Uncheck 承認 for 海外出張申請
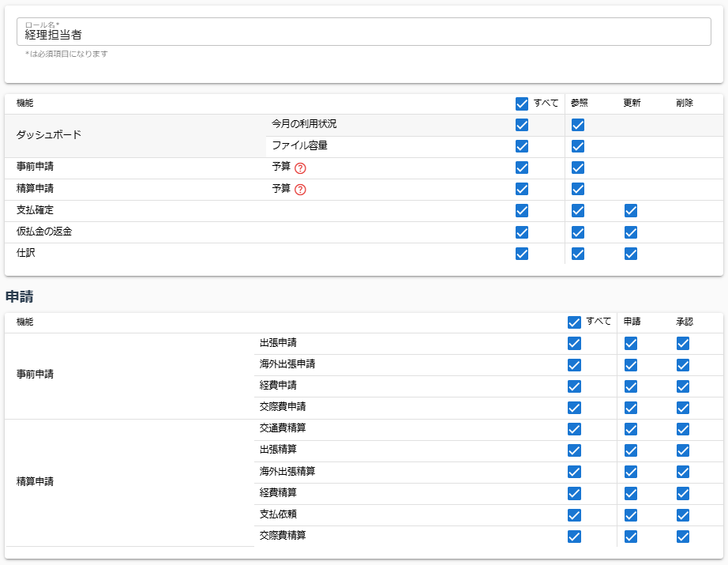The width and height of the screenshot is (728, 565). point(683,364)
